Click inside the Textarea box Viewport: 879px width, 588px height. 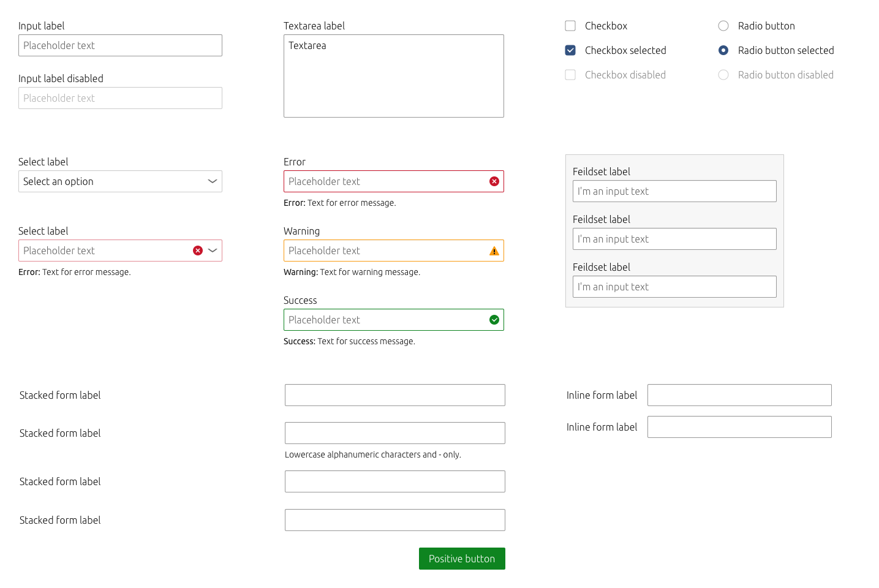pos(394,76)
